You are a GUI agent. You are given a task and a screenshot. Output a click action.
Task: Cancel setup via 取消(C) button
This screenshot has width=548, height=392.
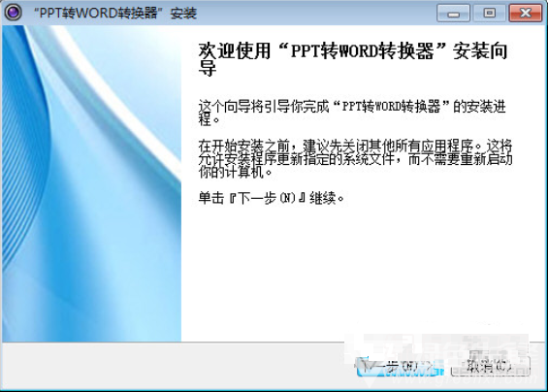click(x=490, y=366)
